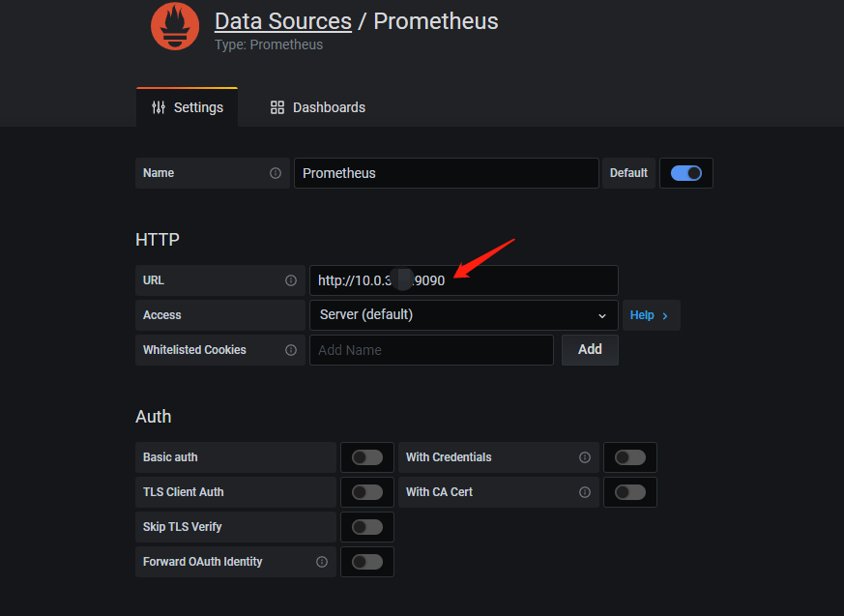Click the Whitelisted Cookies info icon
The image size is (844, 616).
291,350
